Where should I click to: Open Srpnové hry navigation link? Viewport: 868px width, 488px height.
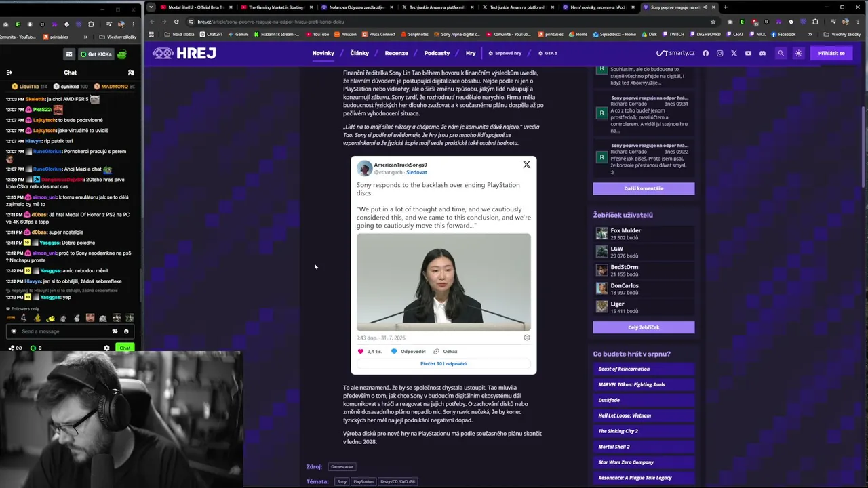505,53
